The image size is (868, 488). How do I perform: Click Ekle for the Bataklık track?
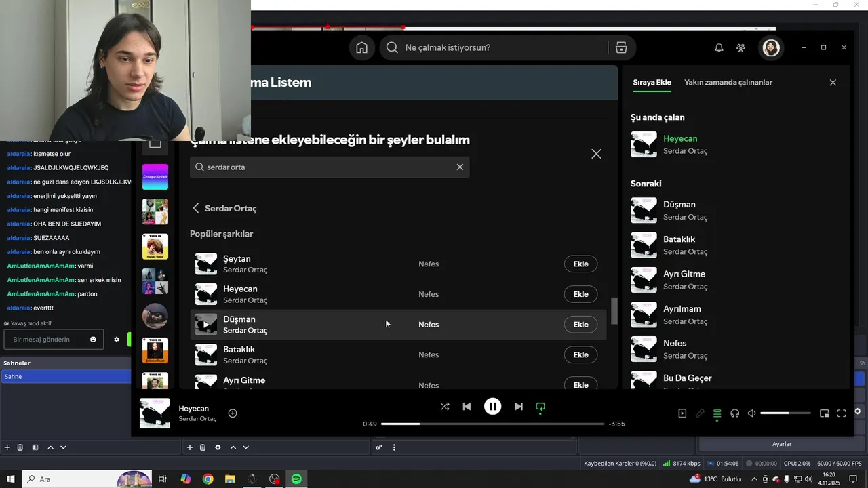(580, 355)
